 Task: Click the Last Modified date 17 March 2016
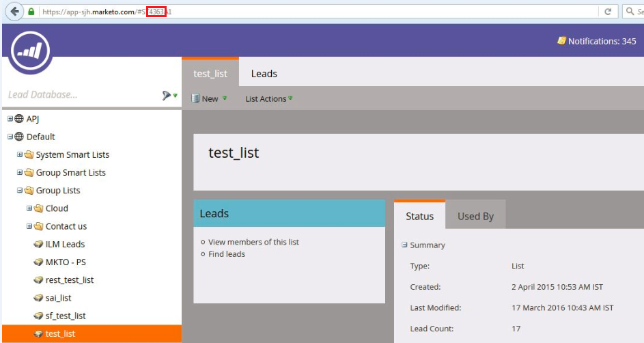(x=562, y=307)
